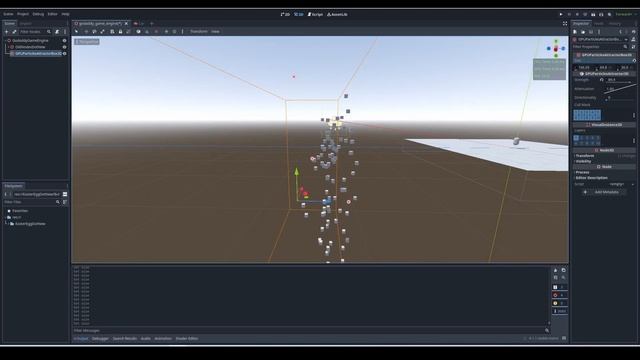Focus the Filter Nodes field

point(36,32)
